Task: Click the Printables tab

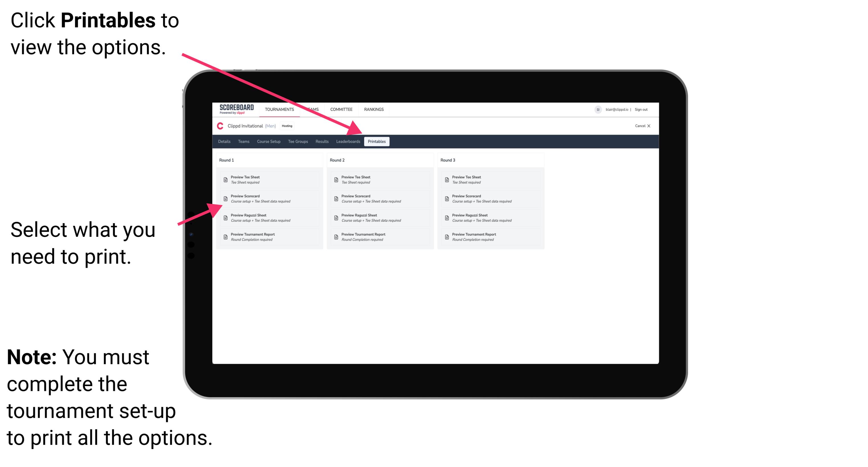Action: 376,142
